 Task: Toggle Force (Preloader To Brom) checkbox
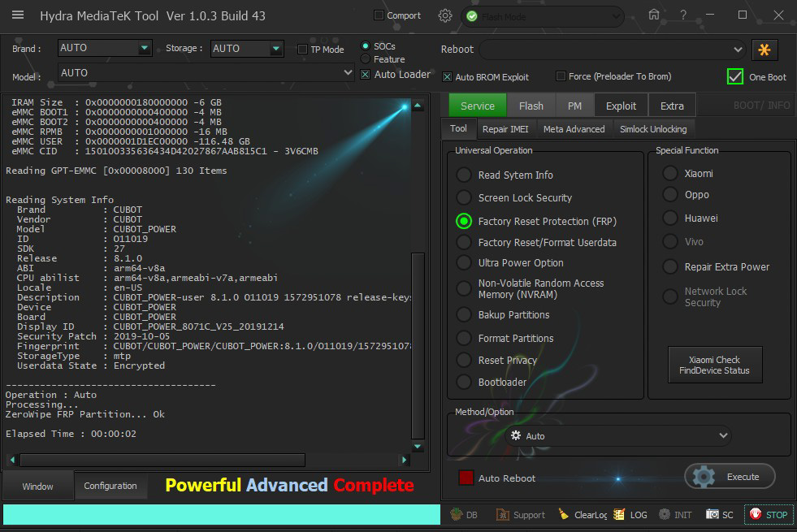pos(561,76)
